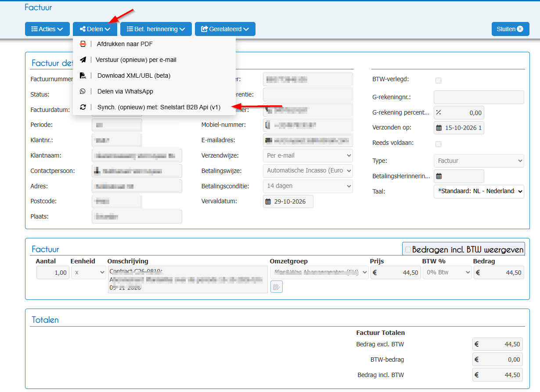Tick the Reeds voldaan checkbox
The image size is (540, 392).
pos(438,144)
